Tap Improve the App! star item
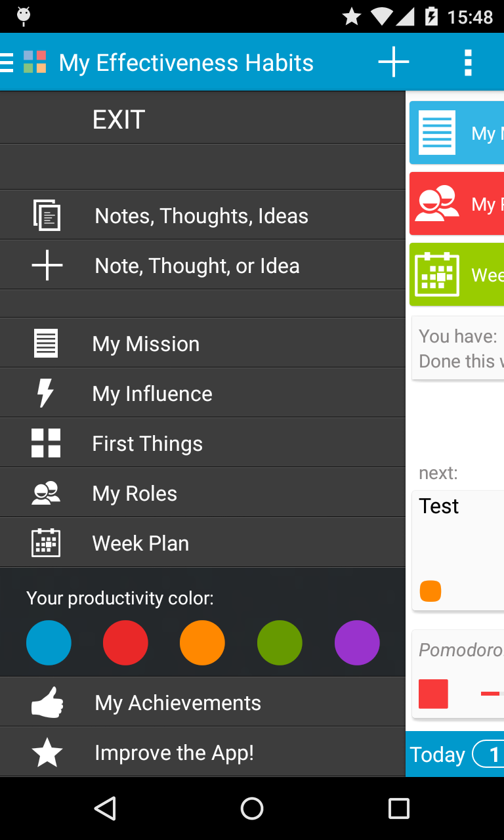 [x=203, y=752]
